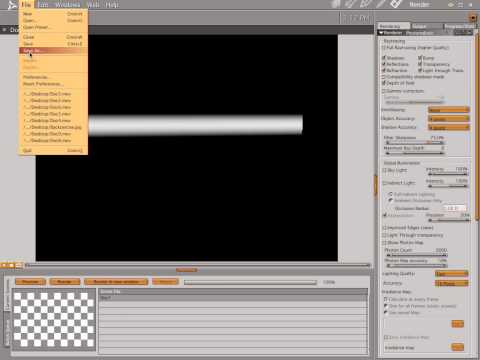This screenshot has height=360, width=480.
Task: Open the recent file ending in .jpg
Action: pos(53,127)
